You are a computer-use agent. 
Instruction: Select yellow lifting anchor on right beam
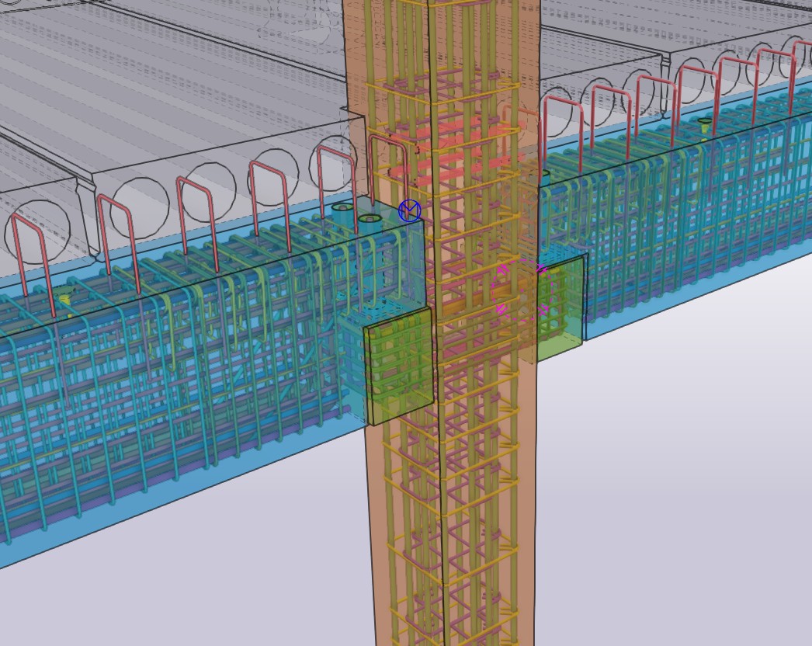click(x=705, y=124)
